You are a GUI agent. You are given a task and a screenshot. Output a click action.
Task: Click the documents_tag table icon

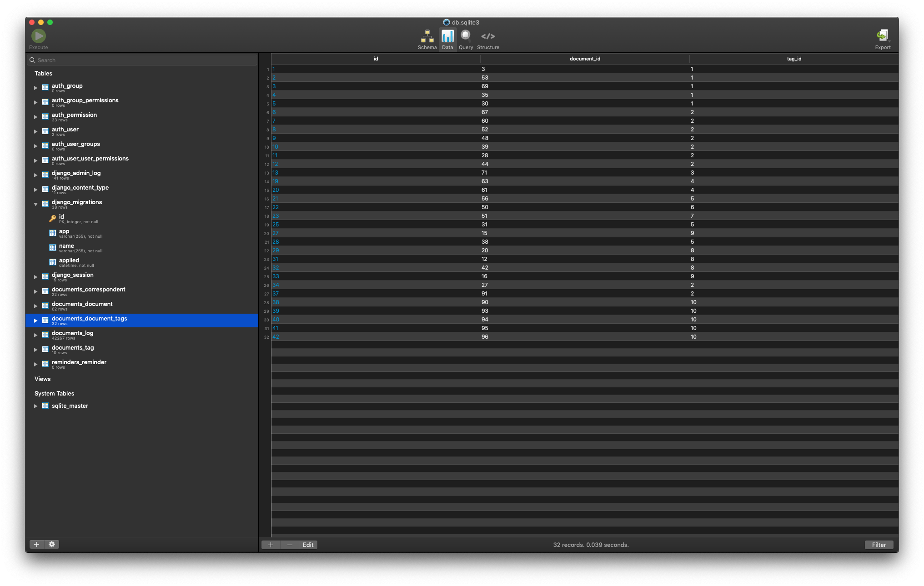tap(45, 349)
